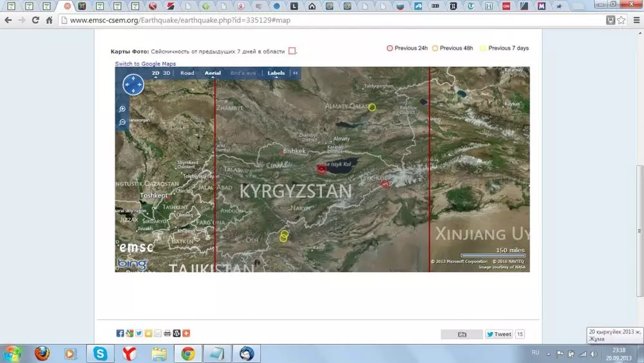Select the Road map view

coord(187,74)
